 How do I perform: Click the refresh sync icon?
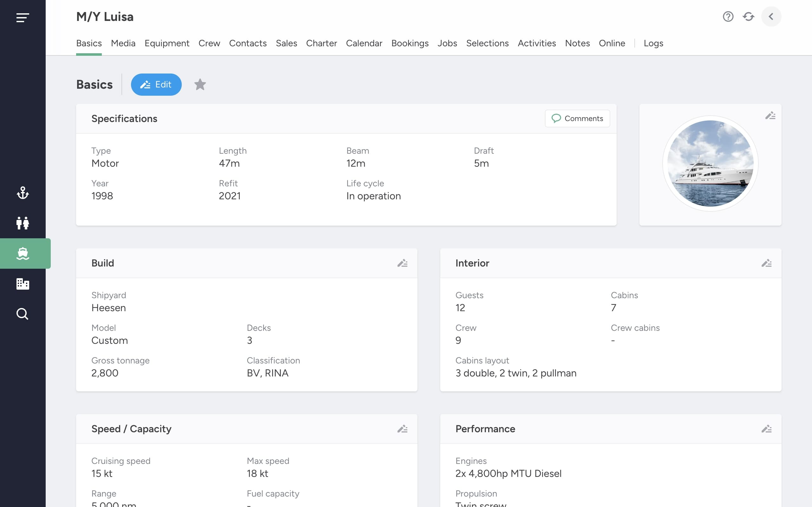pyautogui.click(x=748, y=16)
